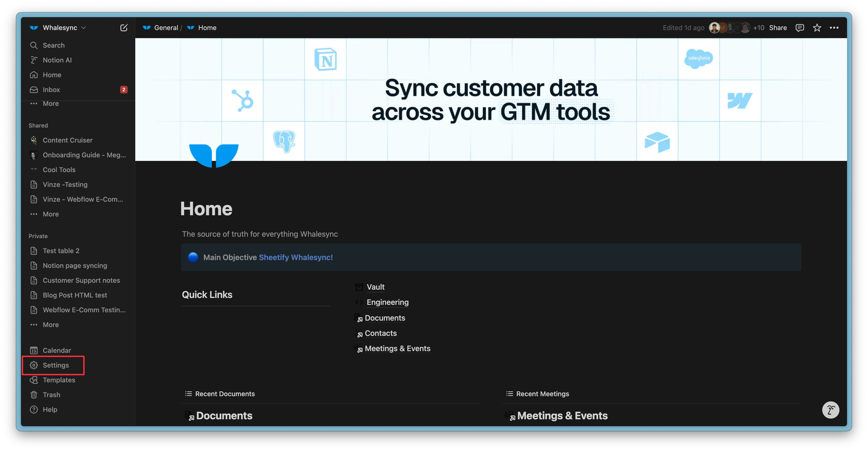The width and height of the screenshot is (868, 451).
Task: Open Calendar from the sidebar
Action: pos(57,350)
